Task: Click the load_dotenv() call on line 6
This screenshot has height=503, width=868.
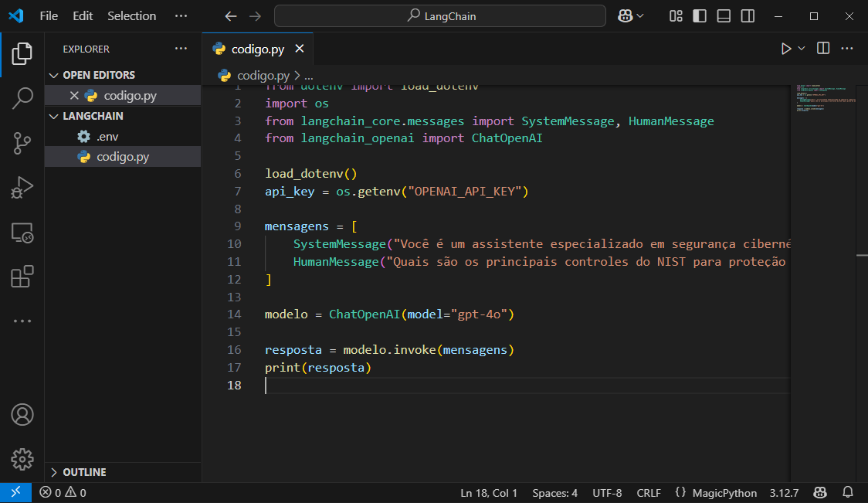Action: pos(310,173)
